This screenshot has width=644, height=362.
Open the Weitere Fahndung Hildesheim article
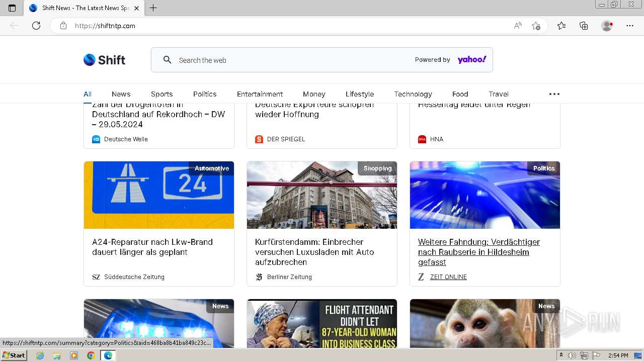click(479, 252)
